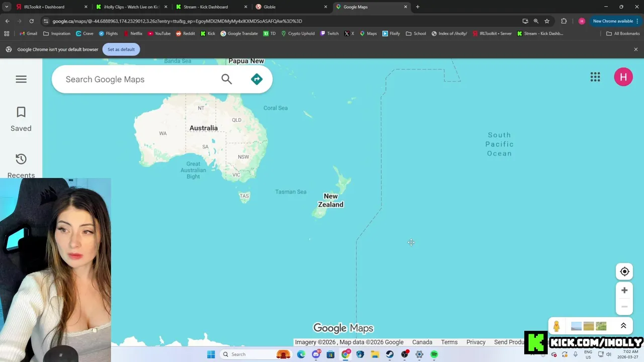
Task: Expand the map layer options chevron
Action: pyautogui.click(x=623, y=326)
